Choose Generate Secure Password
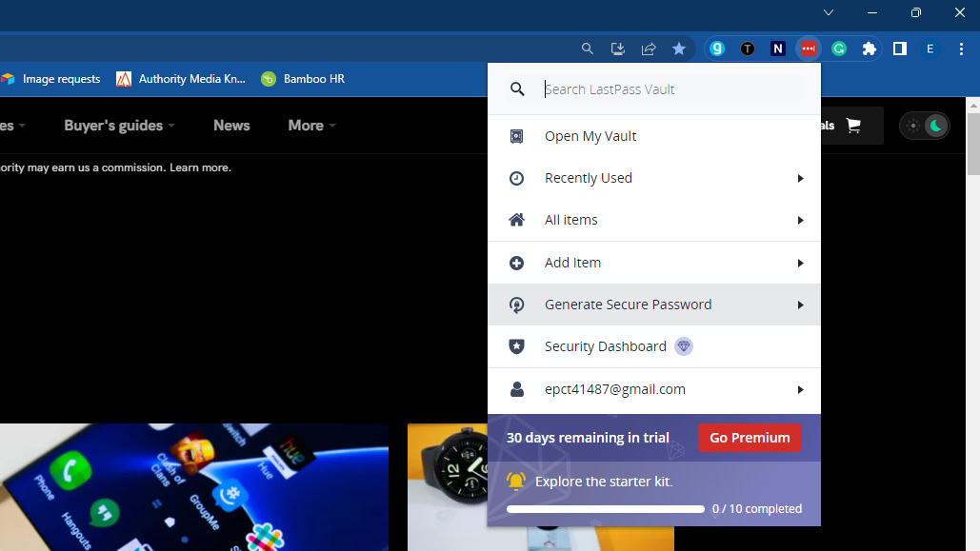 [x=628, y=305]
